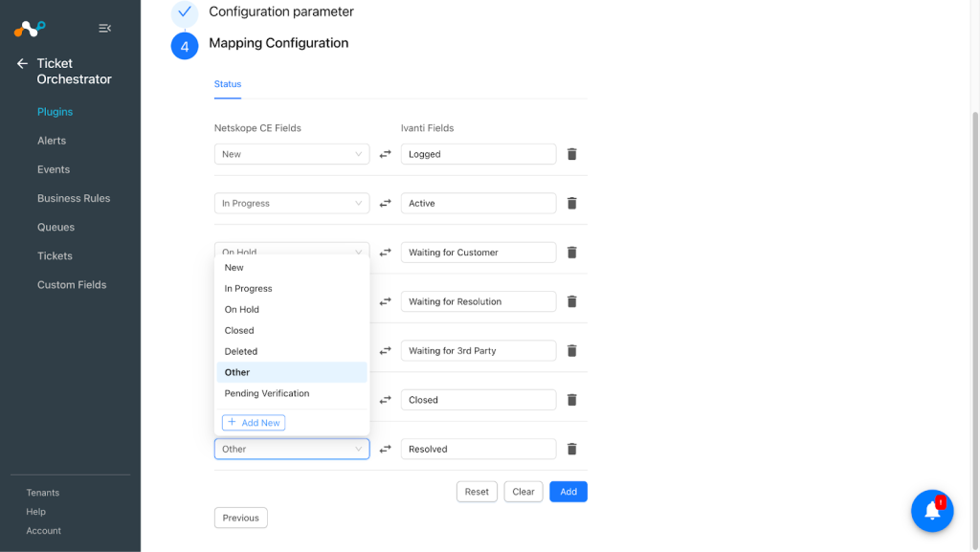980x552 pixels.
Task: Click the Waiting for 3rd Party input field
Action: click(x=479, y=350)
